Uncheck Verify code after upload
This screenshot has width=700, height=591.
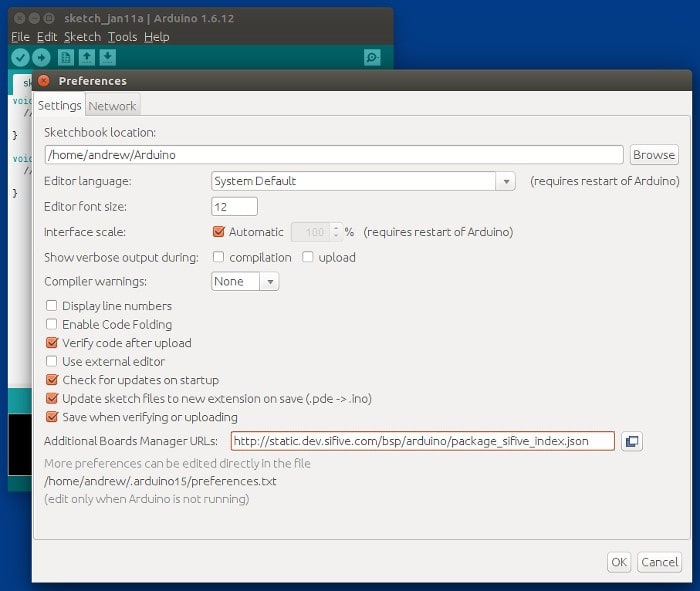(x=52, y=343)
